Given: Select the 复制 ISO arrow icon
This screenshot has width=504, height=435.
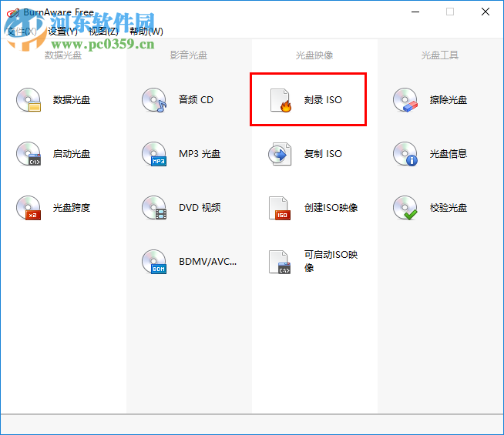Looking at the screenshot, I should [x=280, y=154].
